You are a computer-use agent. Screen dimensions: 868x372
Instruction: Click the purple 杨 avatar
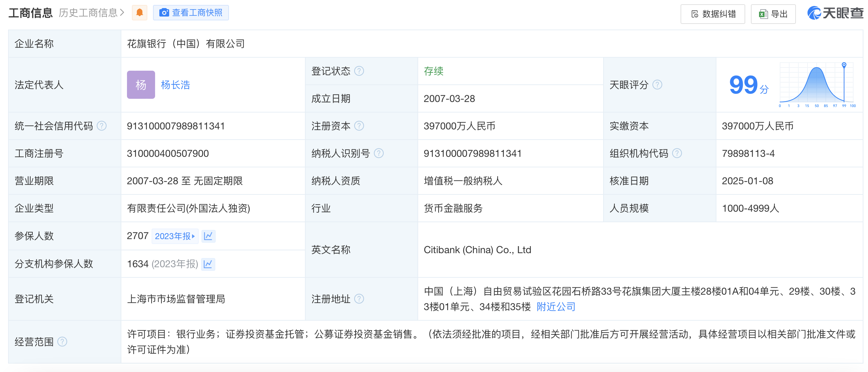[141, 85]
